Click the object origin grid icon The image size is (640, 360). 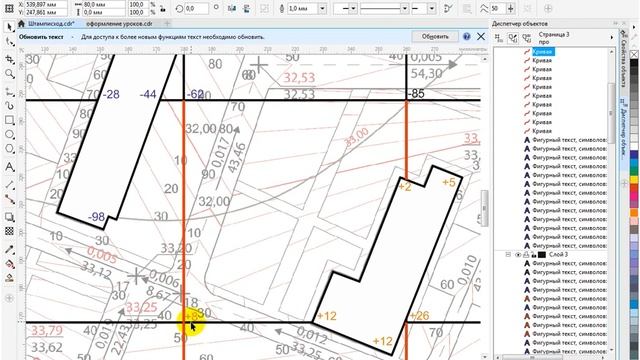point(9,8)
